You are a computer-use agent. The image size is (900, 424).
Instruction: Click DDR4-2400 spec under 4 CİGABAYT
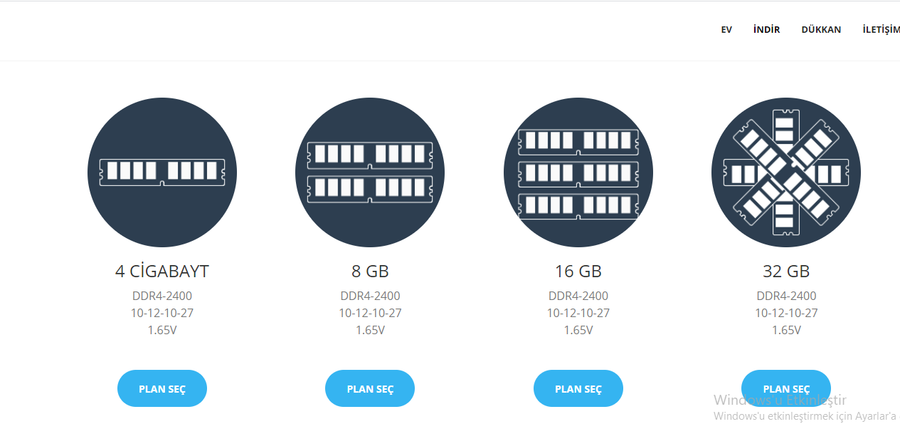pyautogui.click(x=162, y=296)
